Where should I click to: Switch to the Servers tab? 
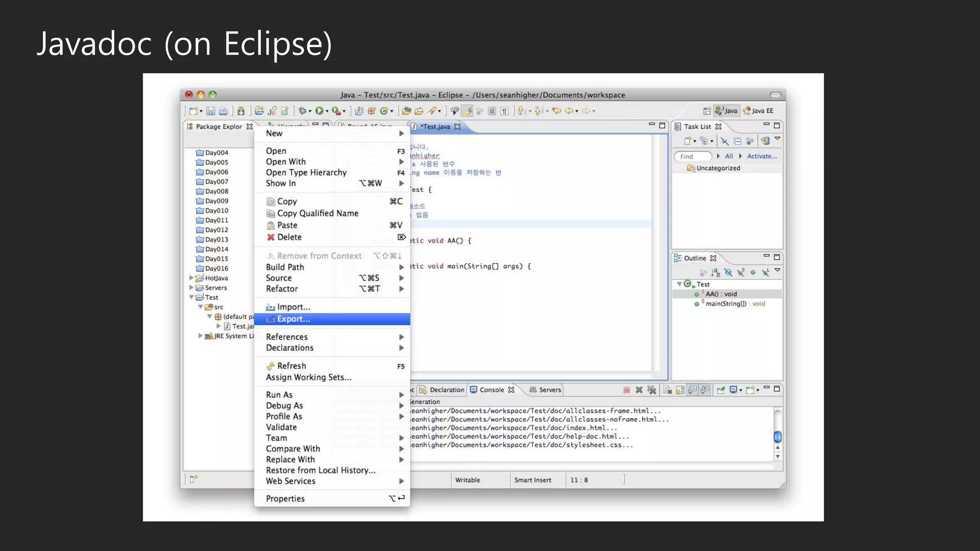tap(545, 390)
